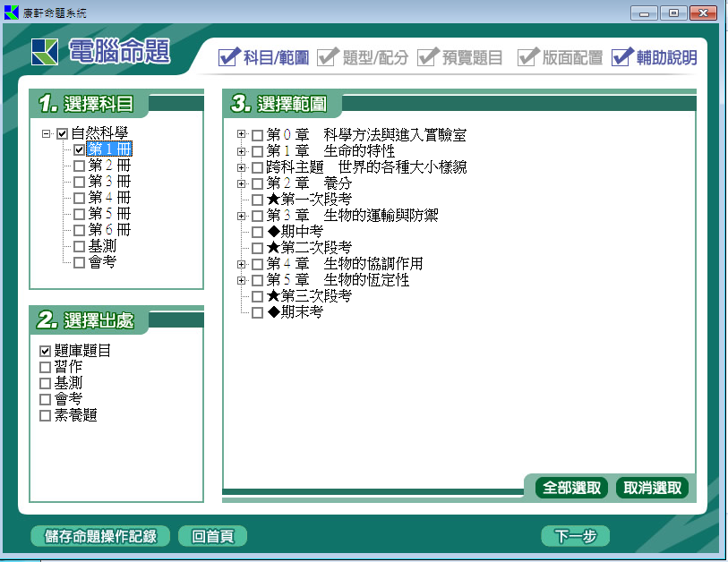The width and height of the screenshot is (728, 562).
Task: Check the ★第一次段考 checkbox
Action: pyautogui.click(x=257, y=200)
